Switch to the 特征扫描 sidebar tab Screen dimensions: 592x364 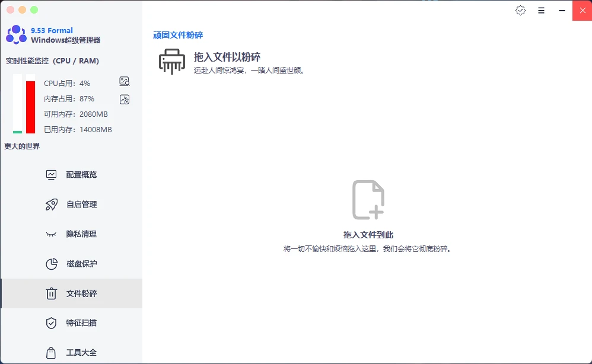81,323
